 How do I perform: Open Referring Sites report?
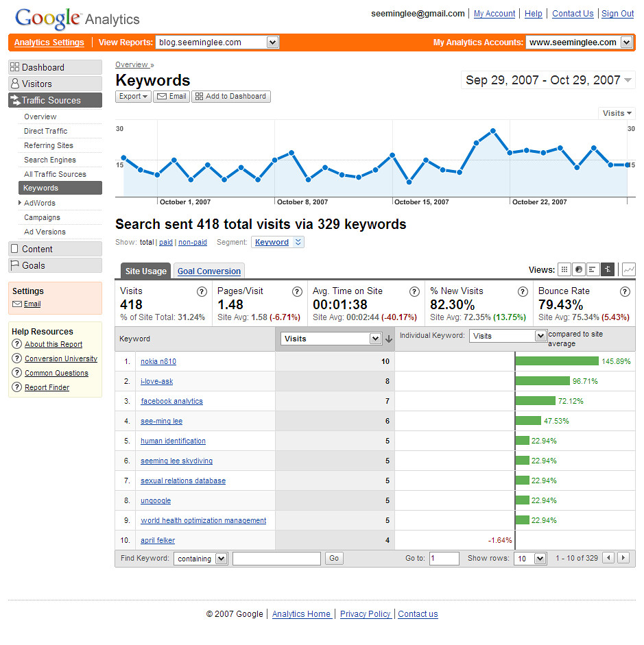49,145
